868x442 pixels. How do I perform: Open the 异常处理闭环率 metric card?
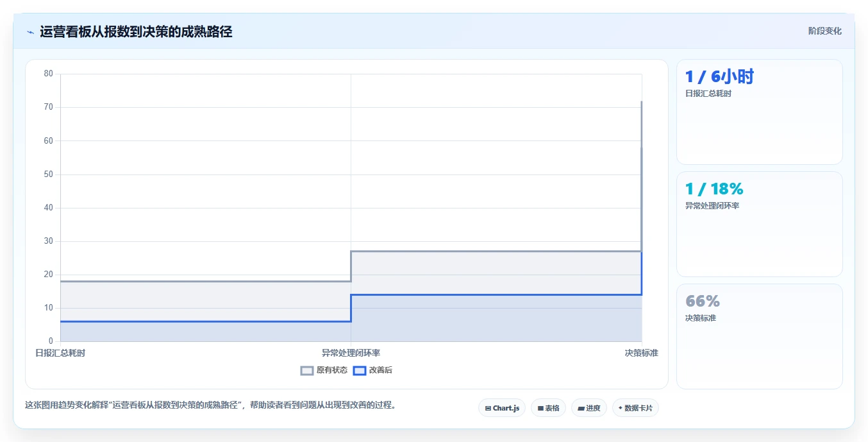[760, 225]
